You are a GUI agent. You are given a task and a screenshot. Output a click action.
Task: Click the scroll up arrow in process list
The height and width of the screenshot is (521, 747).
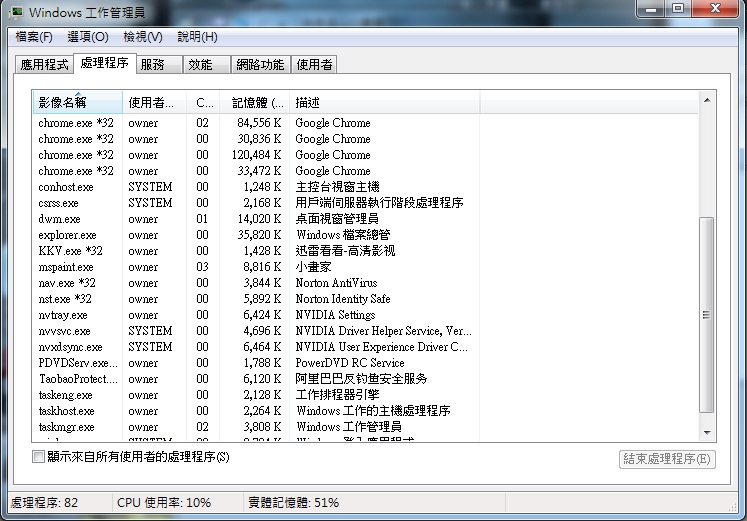(707, 100)
